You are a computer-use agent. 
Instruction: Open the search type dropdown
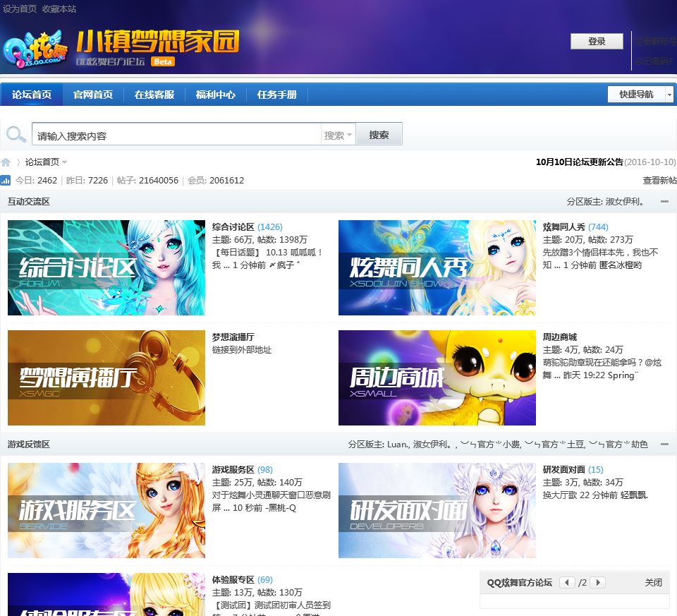[x=338, y=135]
